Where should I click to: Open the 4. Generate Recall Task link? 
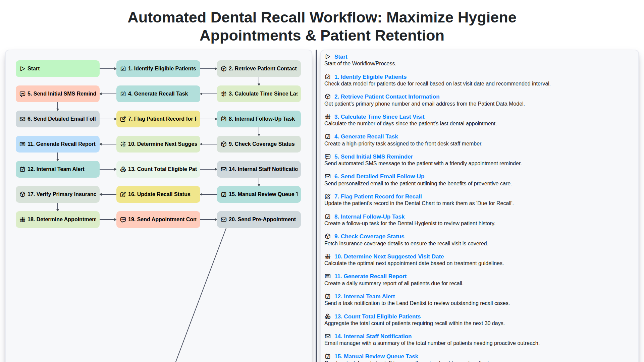point(366,136)
